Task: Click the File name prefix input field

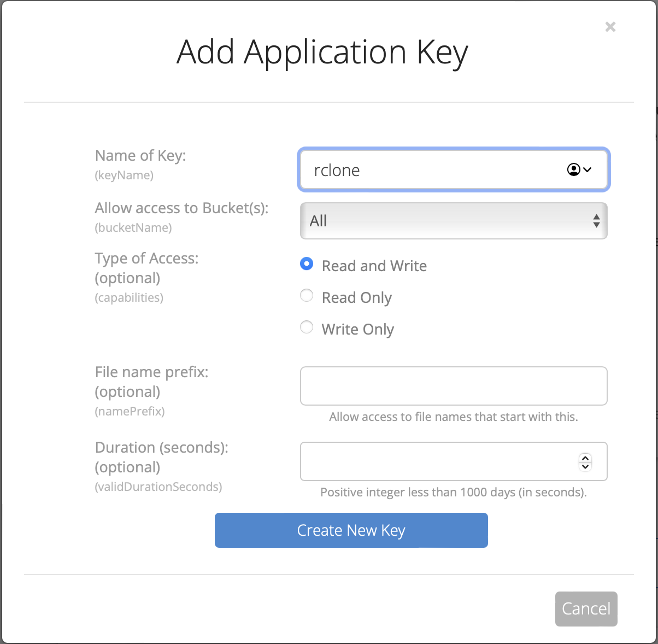Action: (x=454, y=386)
